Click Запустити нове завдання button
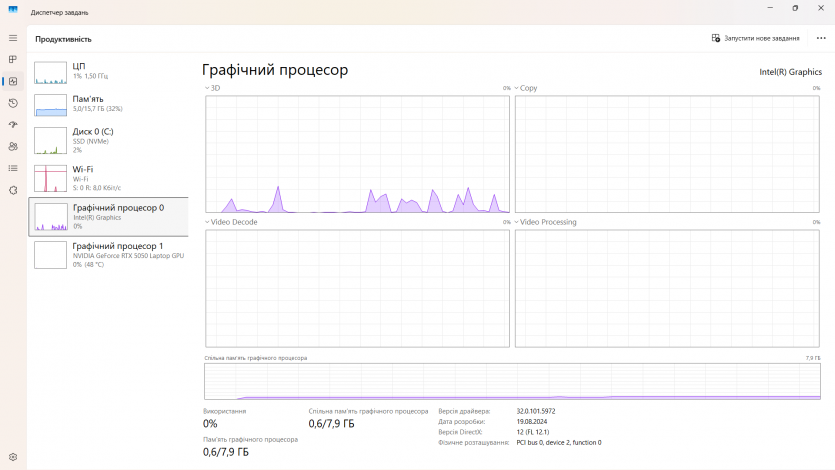Screen dimensions: 835x470 coord(755,38)
